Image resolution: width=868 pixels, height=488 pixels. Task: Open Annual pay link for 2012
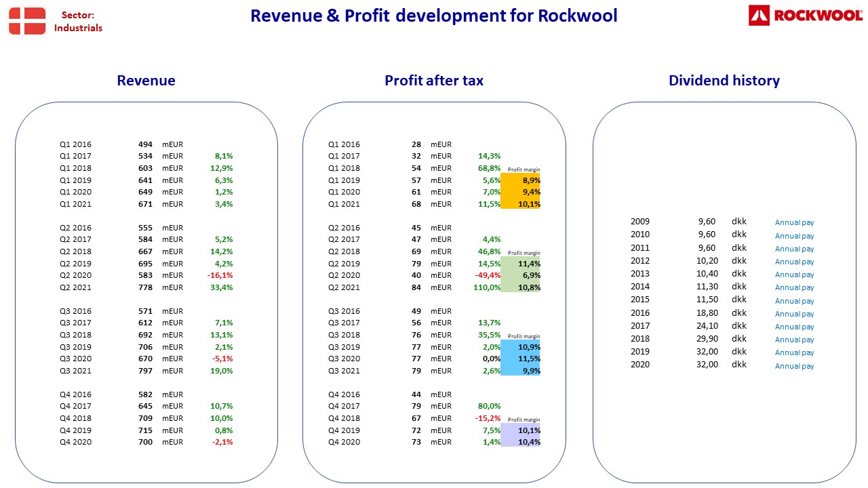(794, 262)
